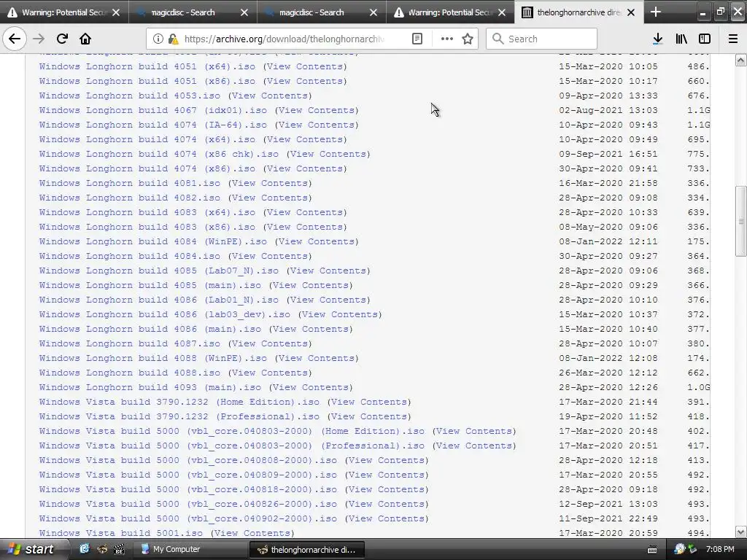Focus the browser Search box
The height and width of the screenshot is (560, 747).
click(x=541, y=39)
